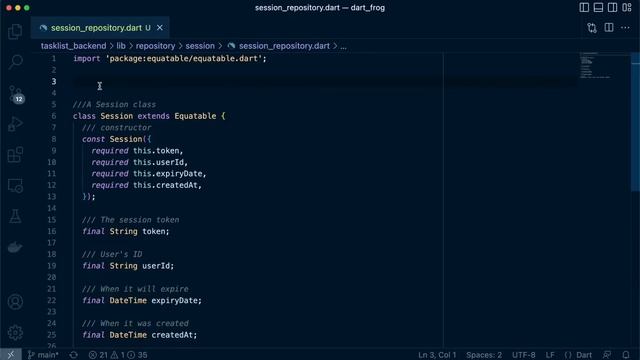The height and width of the screenshot is (360, 640).
Task: Open the Testing flask view
Action: [x=15, y=216]
